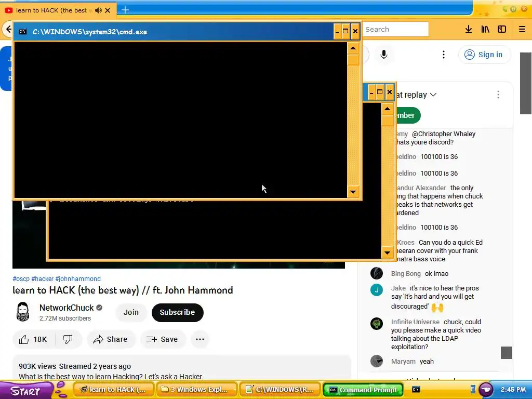This screenshot has width=532, height=399.
Task: Click Jake's chat avatar
Action: (377, 290)
